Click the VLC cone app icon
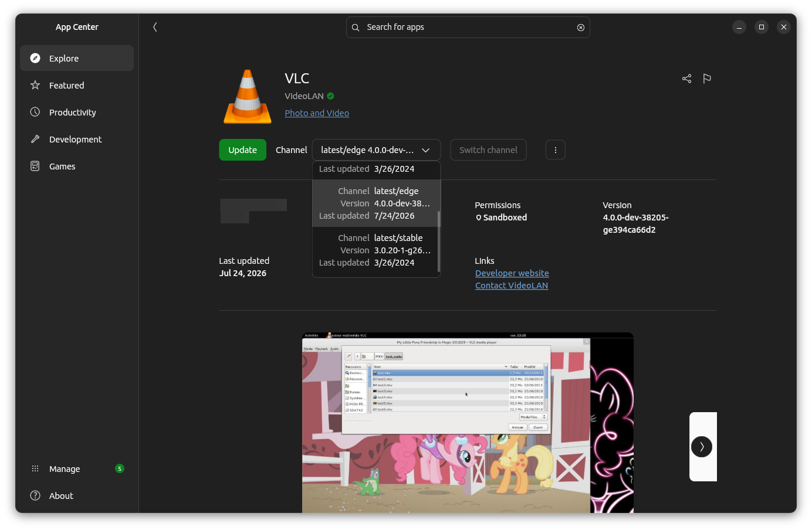This screenshot has width=812, height=530. pyautogui.click(x=248, y=97)
